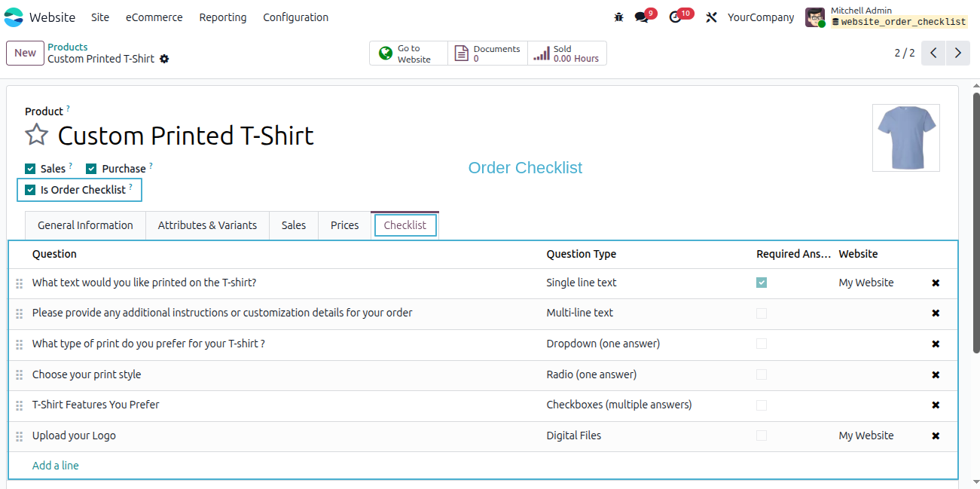Viewport: 980px width, 489px height.
Task: Open Question Type 'Digital Files' cell
Action: (x=574, y=436)
